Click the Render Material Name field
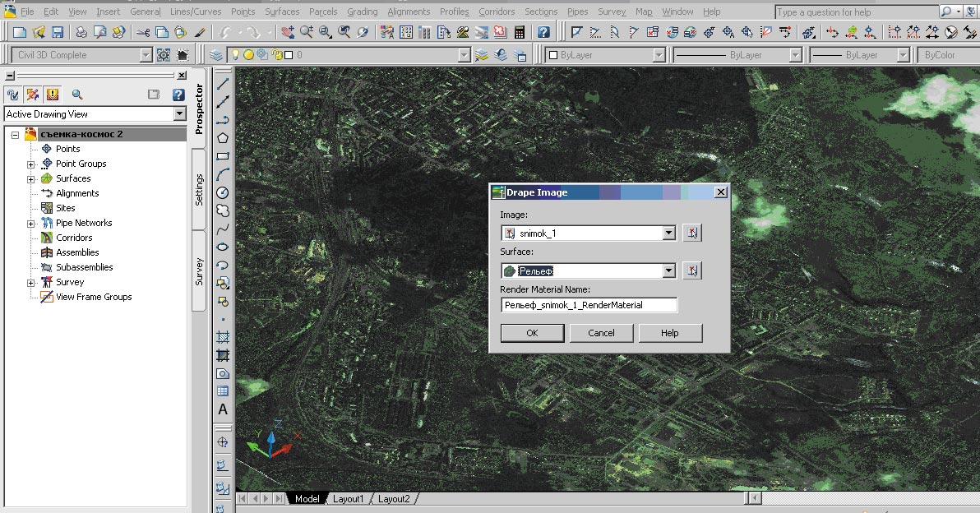980x513 pixels. [589, 305]
